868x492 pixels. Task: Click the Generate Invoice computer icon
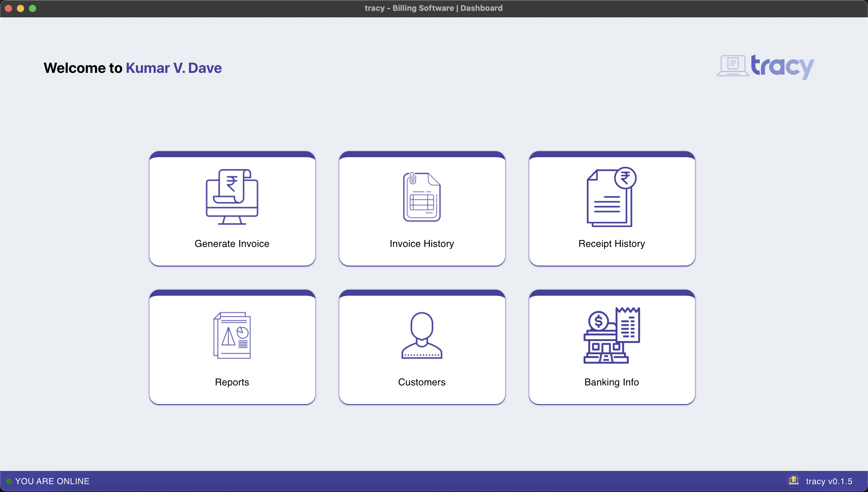coord(232,197)
